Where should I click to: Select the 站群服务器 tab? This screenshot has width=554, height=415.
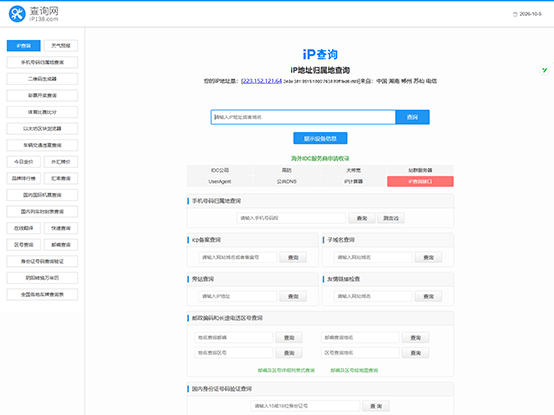click(x=420, y=170)
